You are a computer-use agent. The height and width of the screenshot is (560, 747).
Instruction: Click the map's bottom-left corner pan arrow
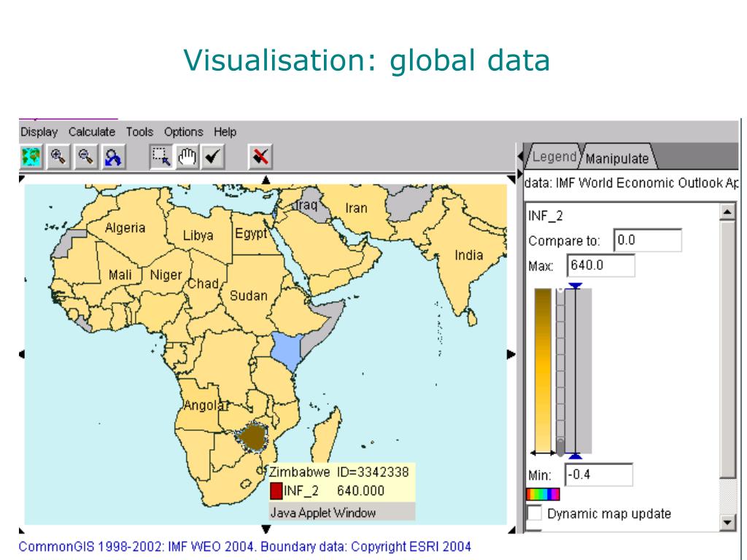[x=22, y=530]
